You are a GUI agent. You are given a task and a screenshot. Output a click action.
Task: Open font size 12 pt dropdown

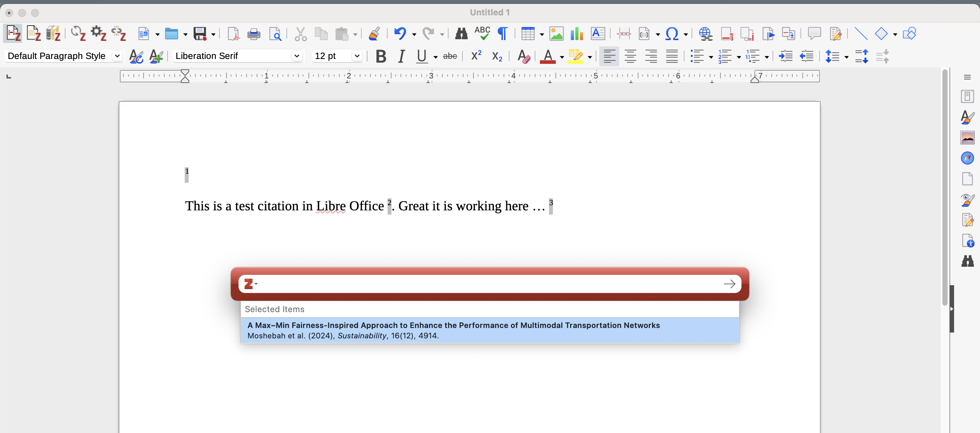356,56
